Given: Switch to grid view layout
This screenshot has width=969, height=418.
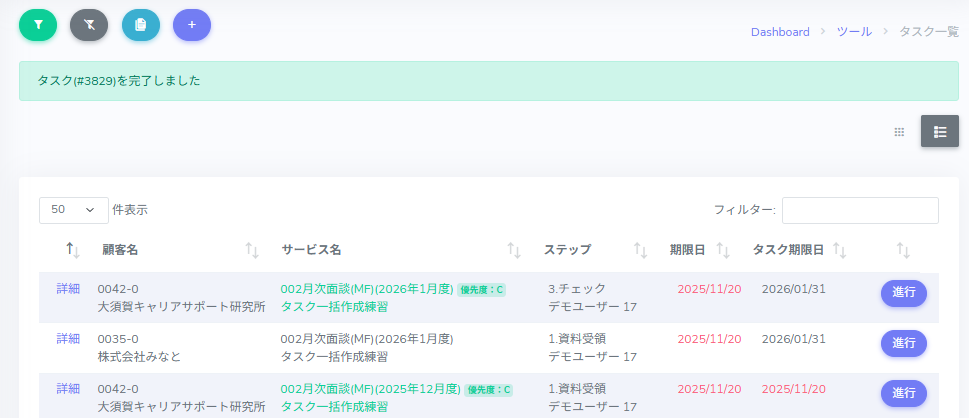Looking at the screenshot, I should click(899, 131).
